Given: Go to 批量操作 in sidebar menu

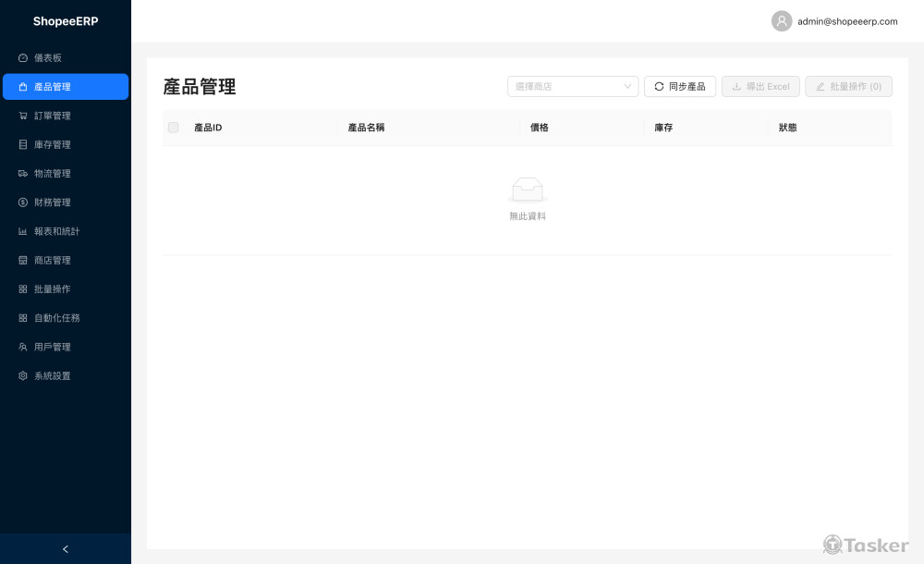Looking at the screenshot, I should 53,288.
